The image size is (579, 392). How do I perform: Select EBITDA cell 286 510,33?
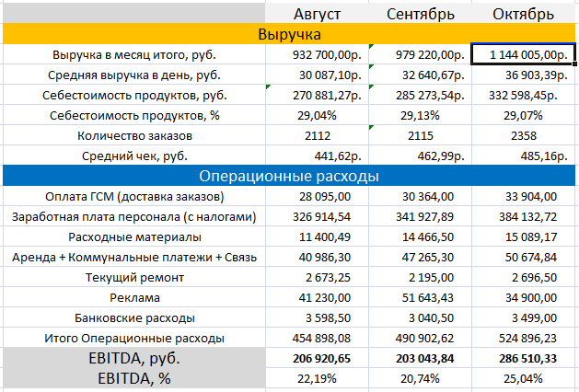(x=523, y=358)
